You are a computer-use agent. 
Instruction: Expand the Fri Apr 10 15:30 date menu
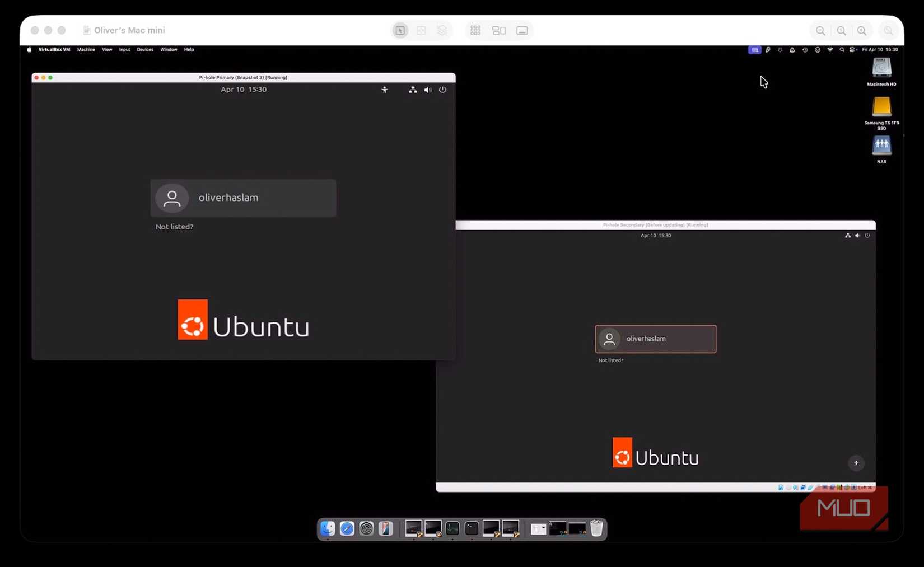(881, 50)
